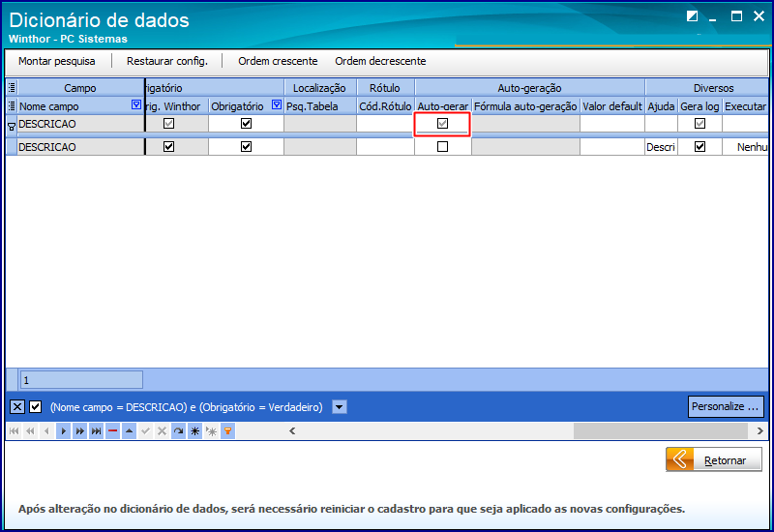The height and width of the screenshot is (532, 774).
Task: Save bookmark with asterisk icon
Action: point(195,431)
